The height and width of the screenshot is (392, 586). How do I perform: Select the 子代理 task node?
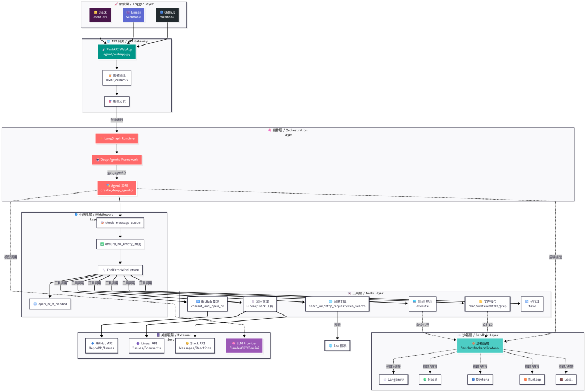pyautogui.click(x=532, y=304)
